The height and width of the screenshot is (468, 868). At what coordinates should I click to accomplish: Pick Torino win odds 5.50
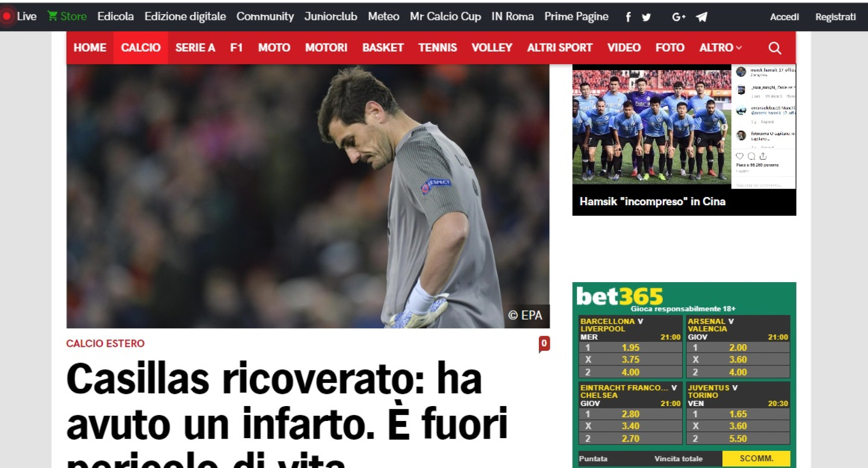point(738,439)
